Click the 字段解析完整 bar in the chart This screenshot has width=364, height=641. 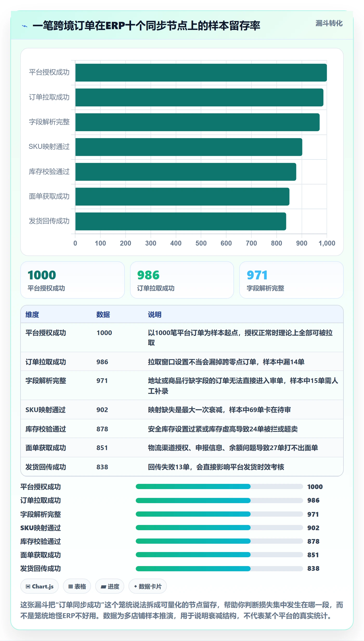tap(197, 122)
